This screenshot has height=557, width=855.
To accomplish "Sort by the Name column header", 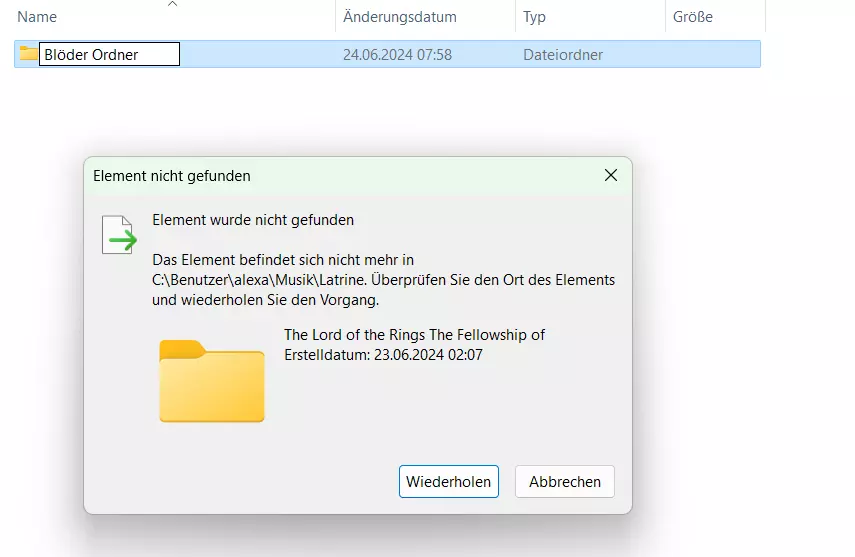I will [37, 17].
